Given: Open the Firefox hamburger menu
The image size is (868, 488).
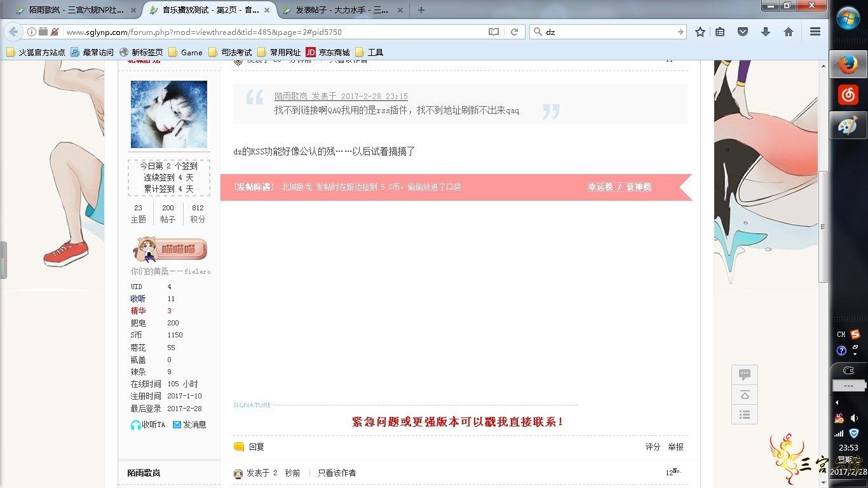Looking at the screenshot, I should click(815, 32).
